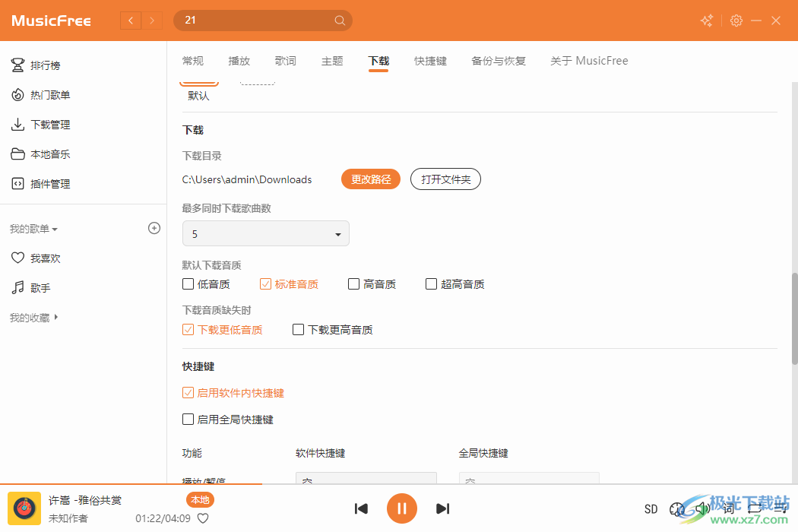Change SD playback quality
Viewport: 798px width, 532px height.
(x=651, y=509)
